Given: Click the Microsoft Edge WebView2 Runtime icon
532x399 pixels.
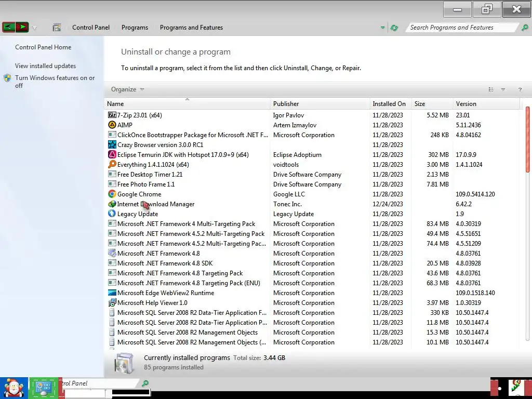Looking at the screenshot, I should (x=112, y=292).
